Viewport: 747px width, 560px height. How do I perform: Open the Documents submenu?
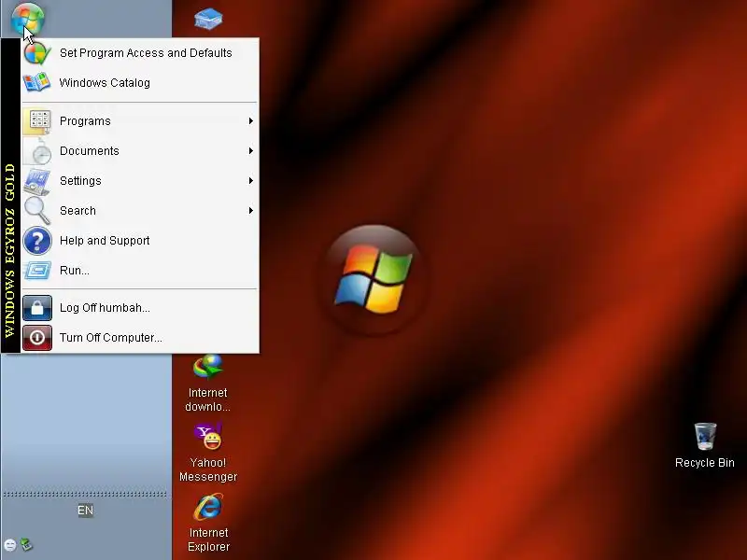(139, 151)
